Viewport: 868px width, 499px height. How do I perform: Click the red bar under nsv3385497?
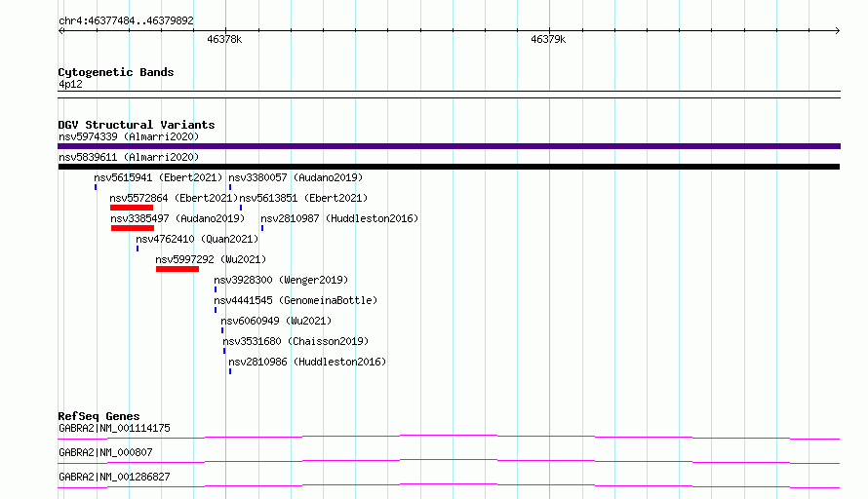[133, 228]
